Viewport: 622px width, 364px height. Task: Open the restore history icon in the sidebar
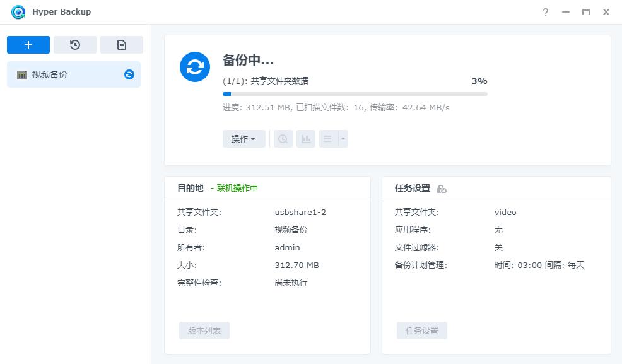[x=74, y=44]
